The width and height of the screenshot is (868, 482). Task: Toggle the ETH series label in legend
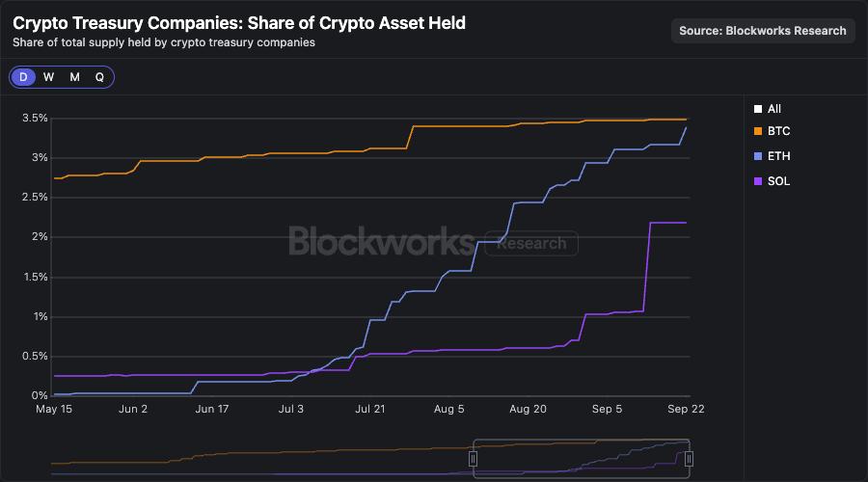(x=779, y=156)
